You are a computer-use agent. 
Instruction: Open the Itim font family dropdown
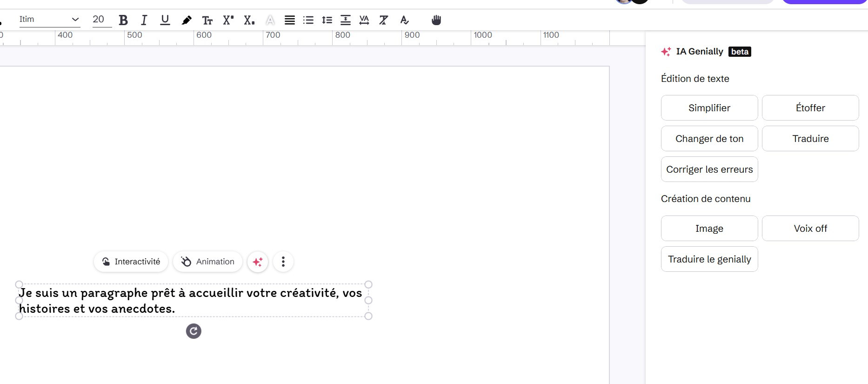coord(49,20)
